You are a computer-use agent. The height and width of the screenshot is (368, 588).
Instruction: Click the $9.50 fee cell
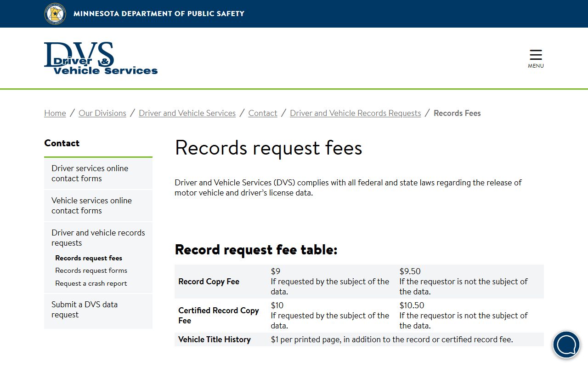(x=469, y=282)
